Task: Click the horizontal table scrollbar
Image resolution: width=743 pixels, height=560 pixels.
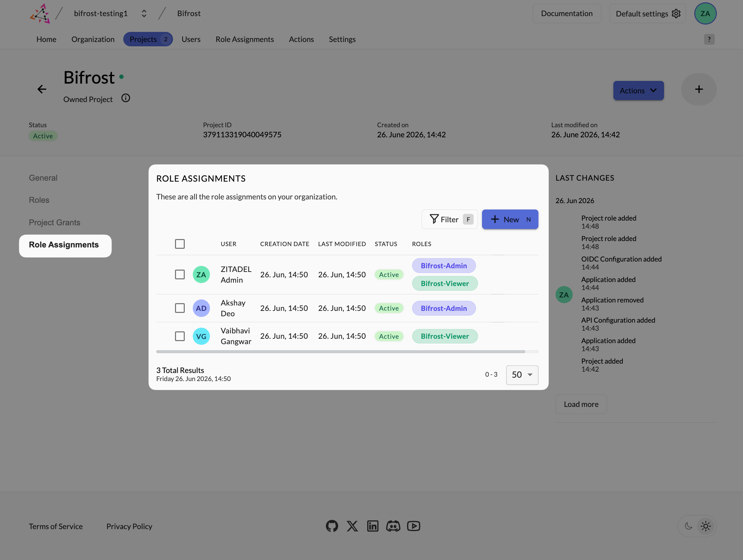Action: [341, 352]
